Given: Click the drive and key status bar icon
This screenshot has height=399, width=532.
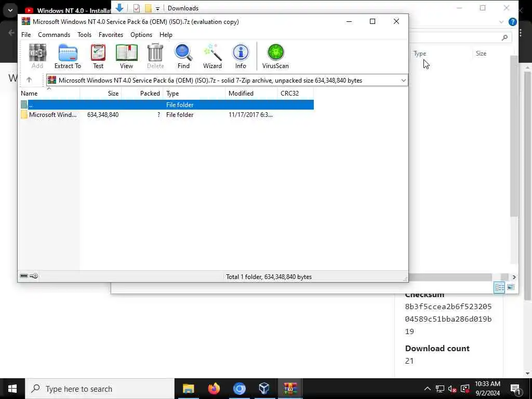Looking at the screenshot, I should point(29,276).
